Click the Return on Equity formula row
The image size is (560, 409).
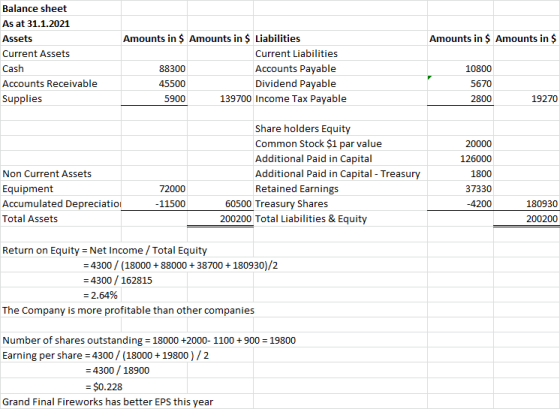(x=104, y=250)
